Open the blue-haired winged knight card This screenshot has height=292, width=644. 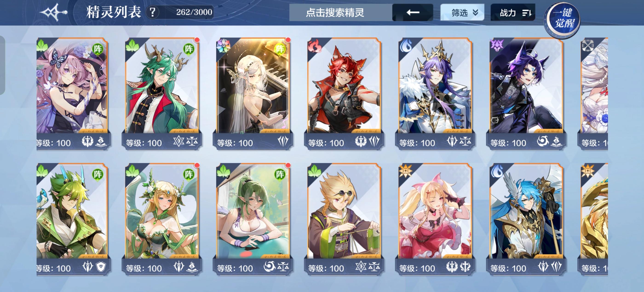click(x=526, y=219)
